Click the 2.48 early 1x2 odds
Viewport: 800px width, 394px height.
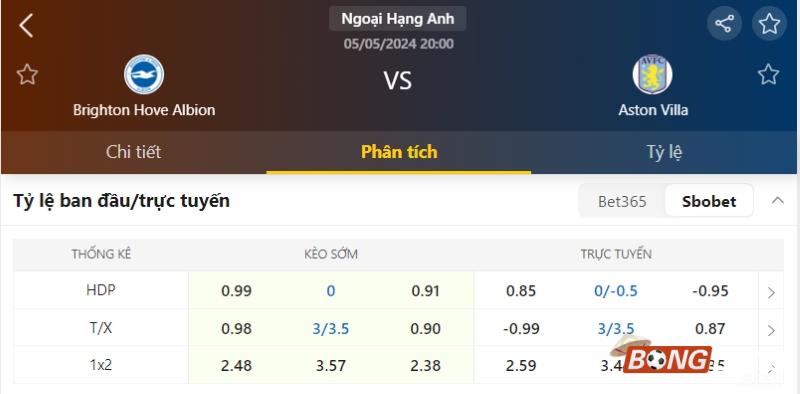click(236, 366)
